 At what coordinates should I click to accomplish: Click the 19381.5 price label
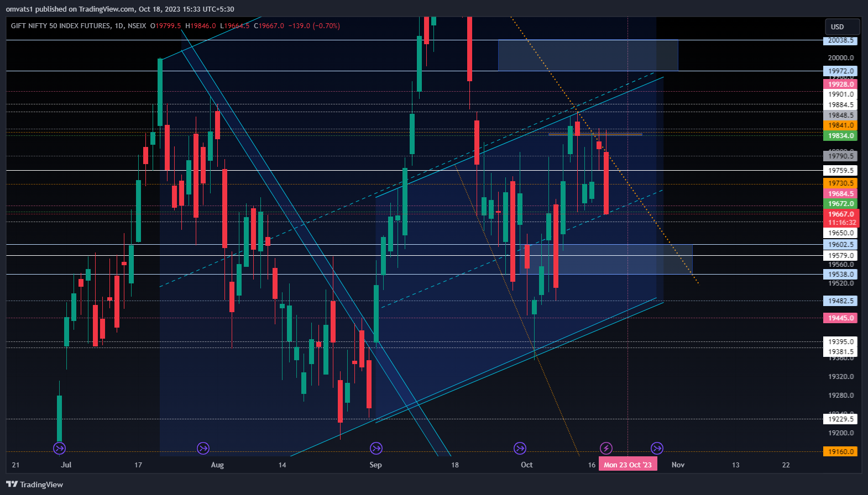pyautogui.click(x=840, y=351)
